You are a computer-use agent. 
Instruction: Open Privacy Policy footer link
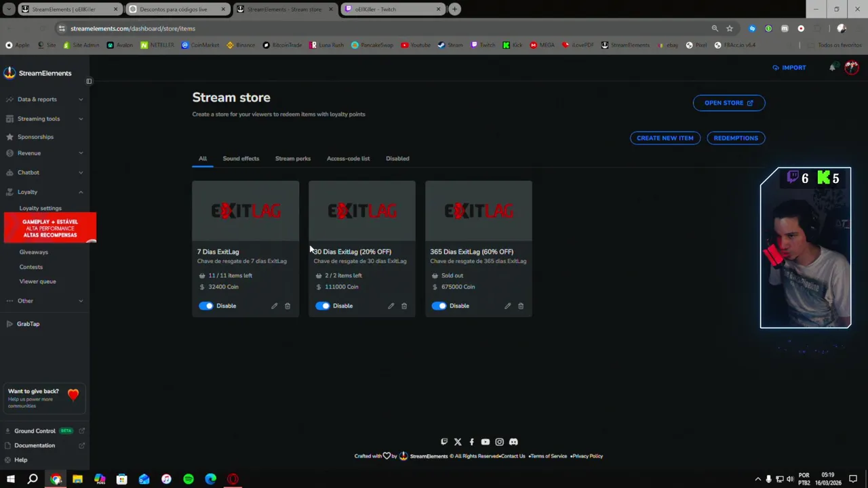[x=587, y=456]
